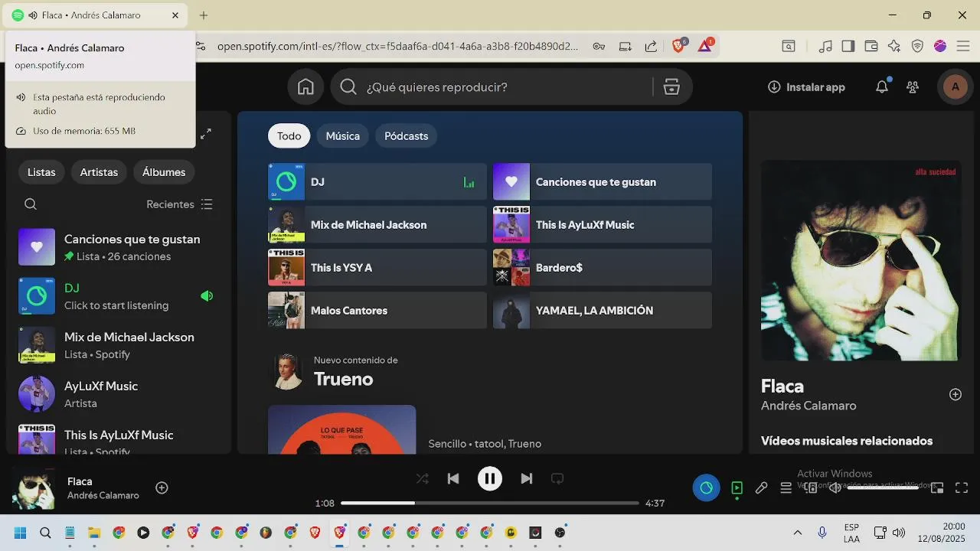Viewport: 980px width, 551px height.
Task: Open Trueno artist link heading
Action: click(x=344, y=380)
